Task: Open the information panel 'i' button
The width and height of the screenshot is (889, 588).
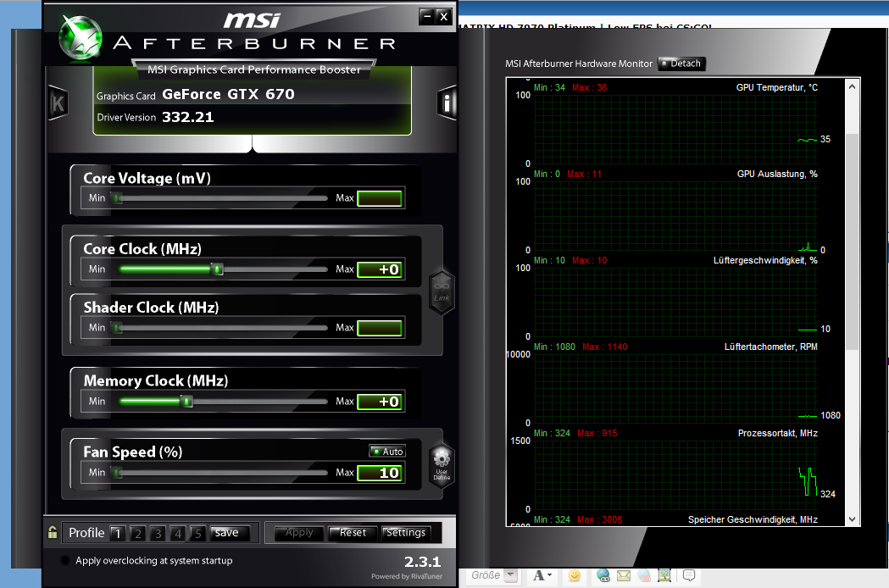Action: (x=447, y=103)
